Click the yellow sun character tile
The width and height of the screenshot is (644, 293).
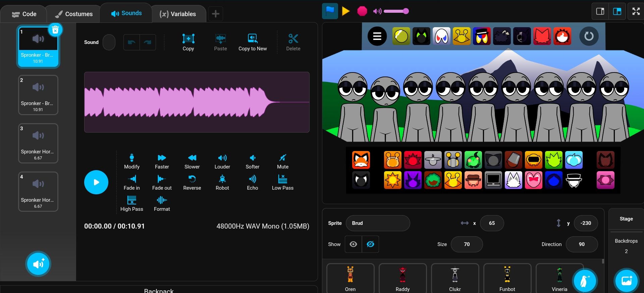pyautogui.click(x=393, y=180)
